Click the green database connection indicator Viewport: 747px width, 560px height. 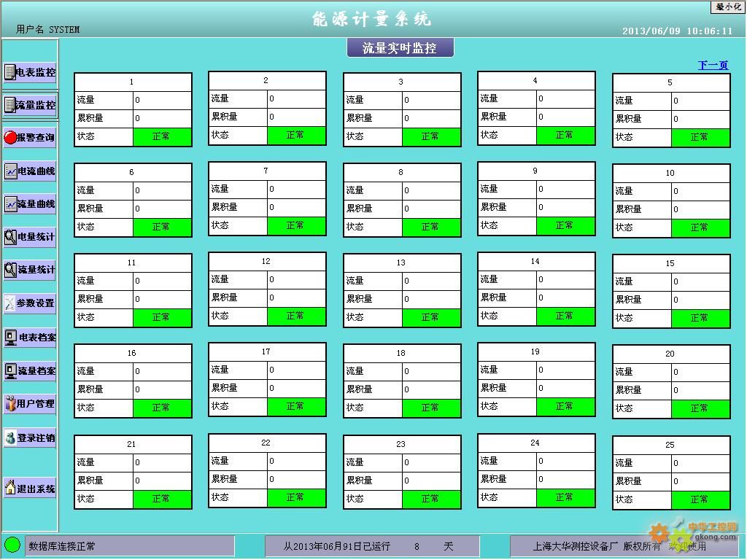tap(12, 545)
